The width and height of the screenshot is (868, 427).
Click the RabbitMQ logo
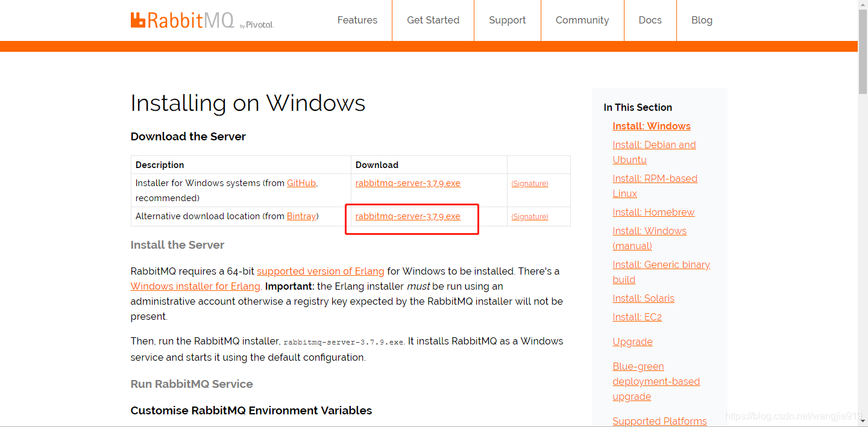point(202,20)
